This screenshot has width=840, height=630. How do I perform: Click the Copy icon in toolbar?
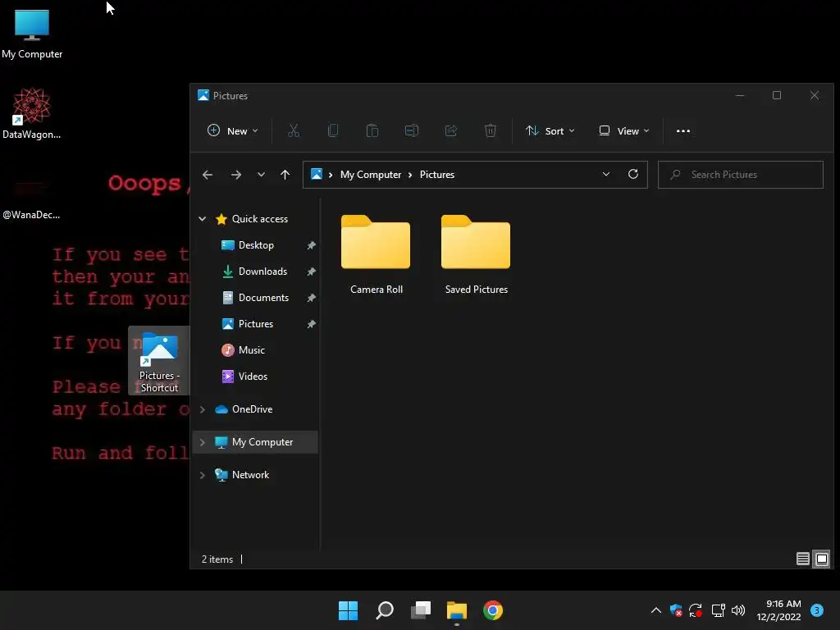click(333, 130)
